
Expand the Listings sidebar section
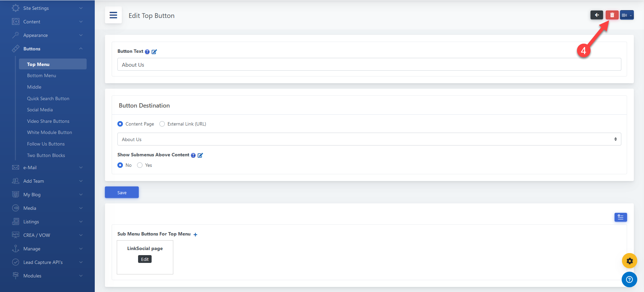point(47,222)
